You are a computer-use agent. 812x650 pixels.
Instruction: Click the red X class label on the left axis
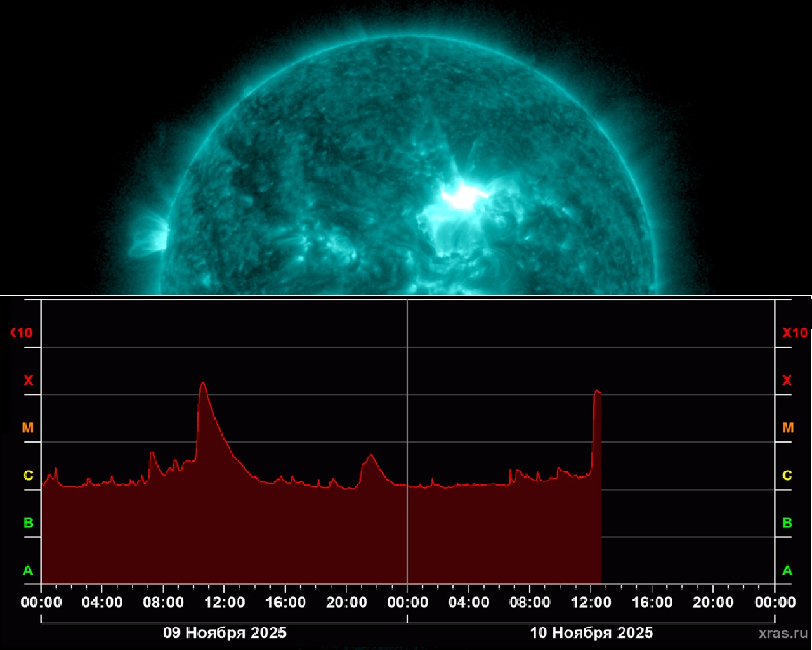point(28,380)
